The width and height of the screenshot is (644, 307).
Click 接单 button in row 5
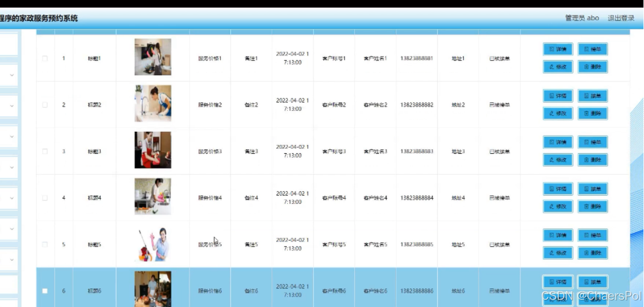point(593,236)
